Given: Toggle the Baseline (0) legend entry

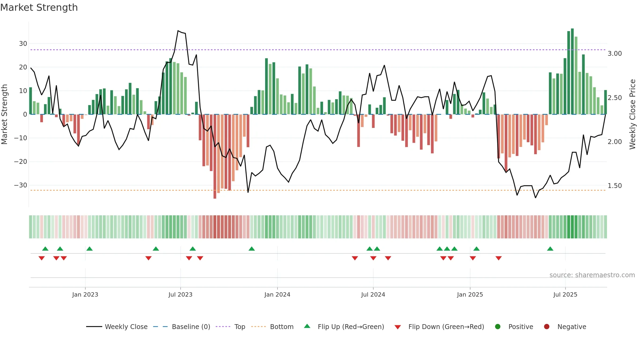Looking at the screenshot, I should (181, 327).
